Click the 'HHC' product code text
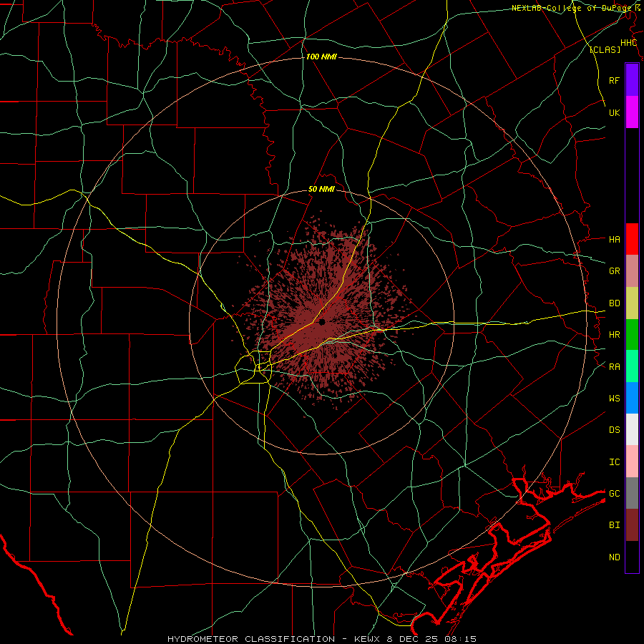The width and height of the screenshot is (644, 644). pyautogui.click(x=628, y=43)
